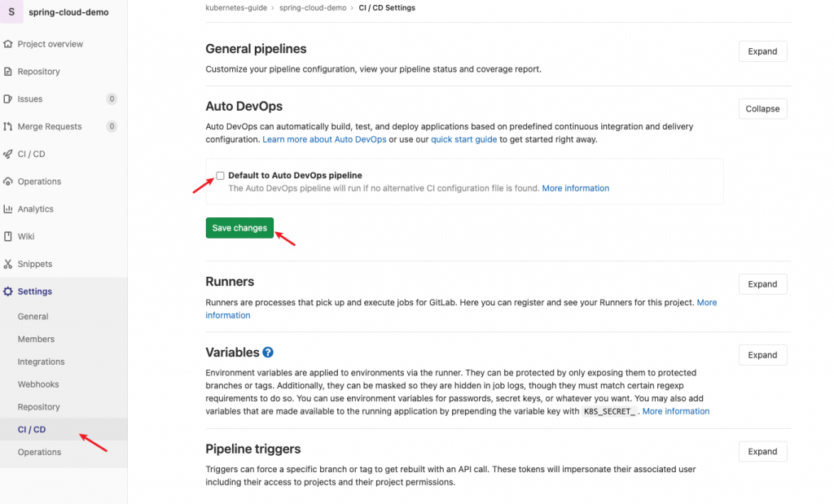Open the Wiki sidebar item

pos(26,237)
